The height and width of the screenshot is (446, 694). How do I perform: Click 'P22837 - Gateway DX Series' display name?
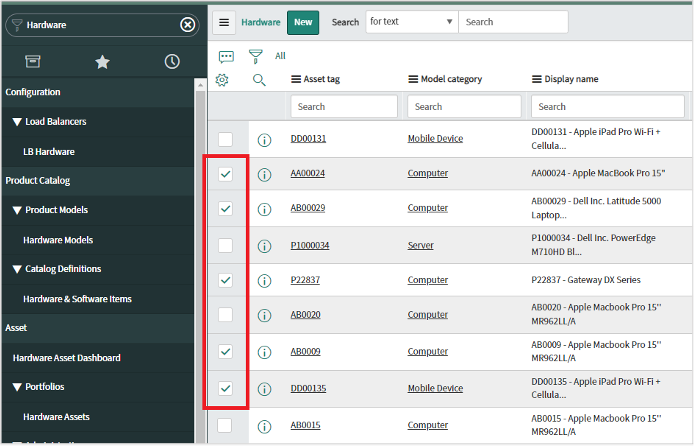(586, 280)
